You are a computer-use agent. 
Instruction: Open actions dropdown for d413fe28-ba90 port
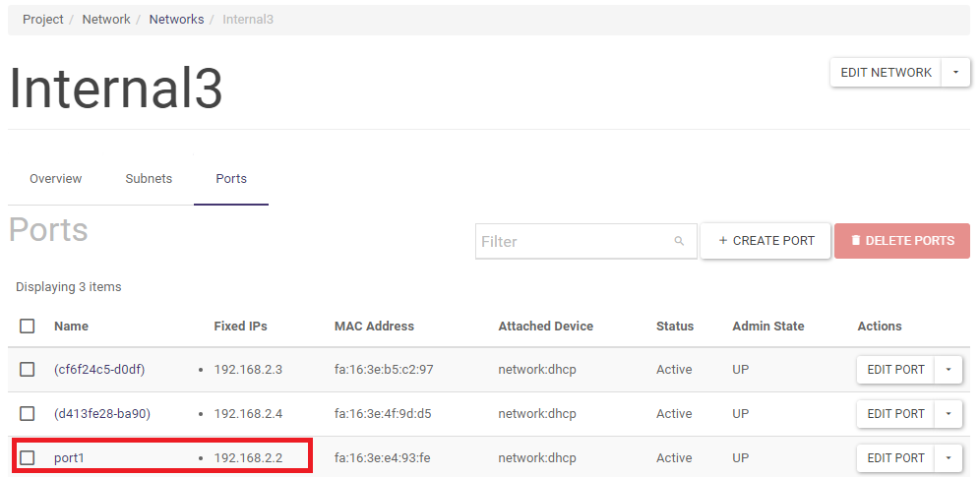949,413
